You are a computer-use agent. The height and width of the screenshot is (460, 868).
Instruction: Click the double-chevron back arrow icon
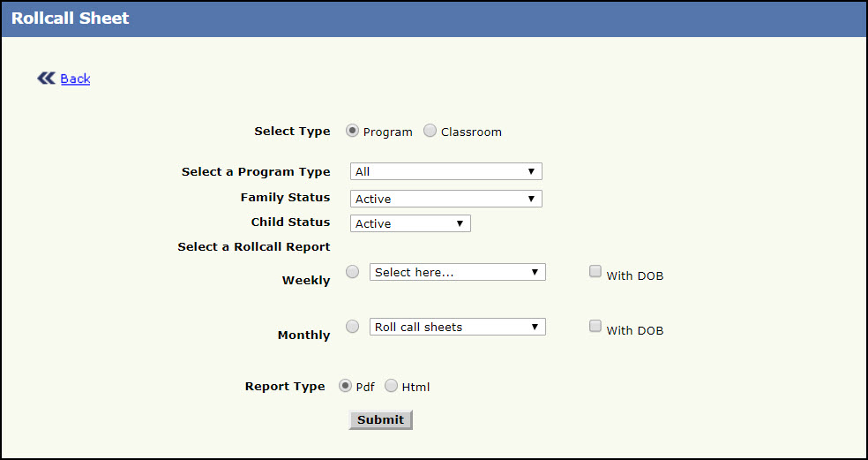click(x=46, y=79)
